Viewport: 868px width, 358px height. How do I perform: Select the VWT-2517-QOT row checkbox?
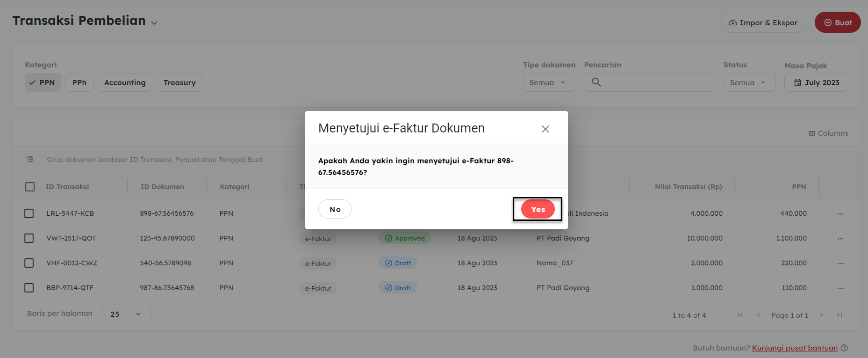[x=29, y=238]
